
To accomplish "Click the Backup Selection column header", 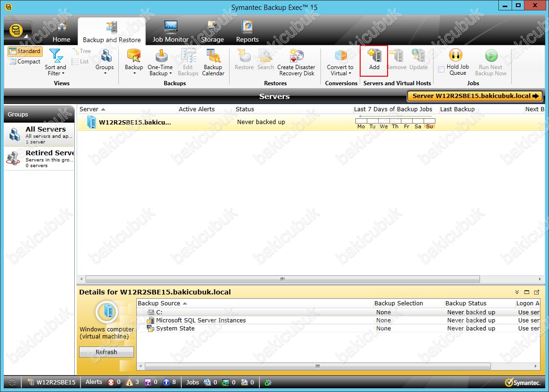I will tap(408, 303).
